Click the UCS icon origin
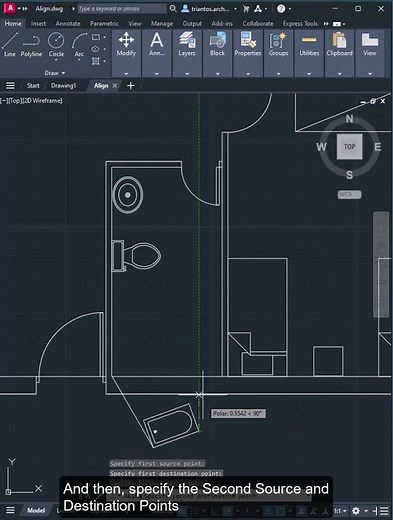 click(x=8, y=491)
